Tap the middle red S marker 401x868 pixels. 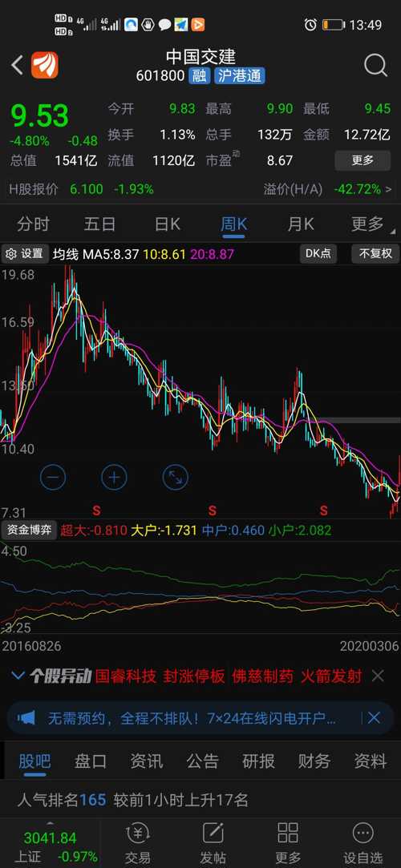(x=213, y=509)
